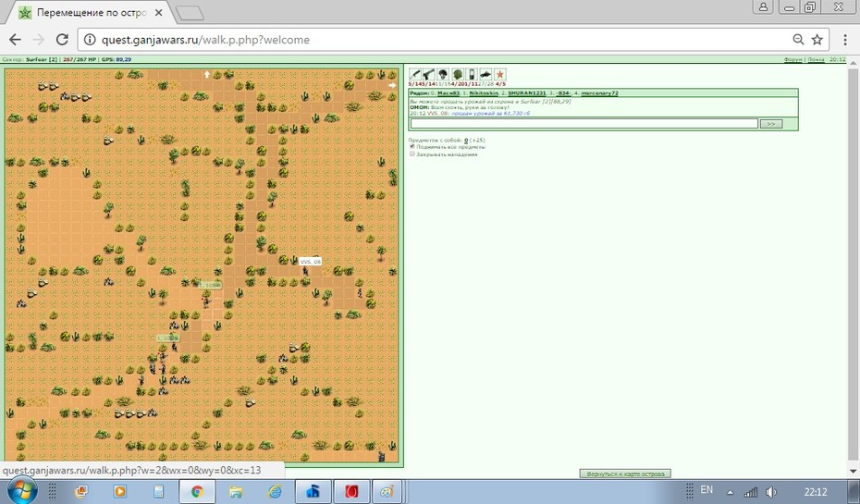This screenshot has height=504, width=860.
Task: Show hidden tray icons arrow
Action: click(x=730, y=492)
